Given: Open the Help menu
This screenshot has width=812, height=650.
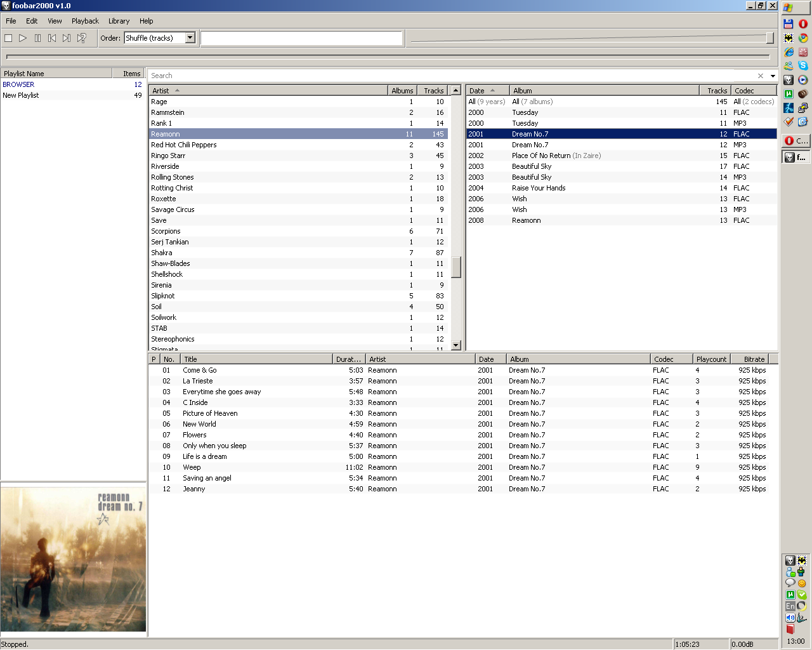Looking at the screenshot, I should coord(147,21).
